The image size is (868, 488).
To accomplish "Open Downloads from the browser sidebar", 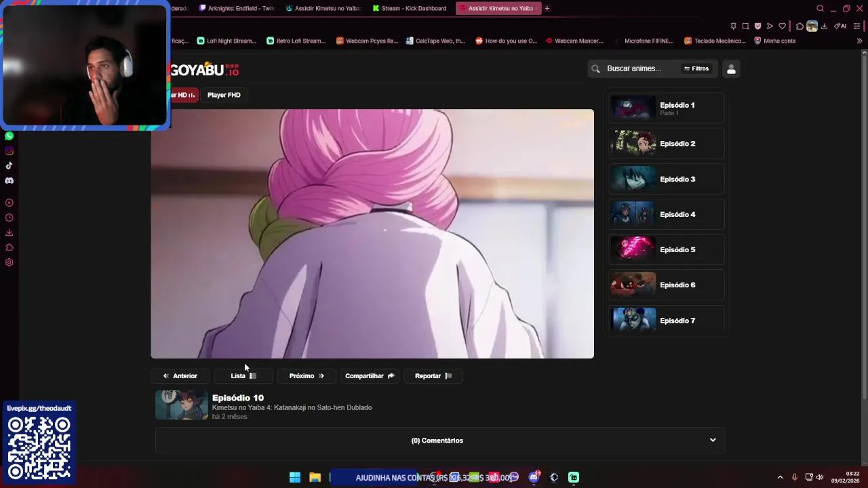I will [x=9, y=232].
